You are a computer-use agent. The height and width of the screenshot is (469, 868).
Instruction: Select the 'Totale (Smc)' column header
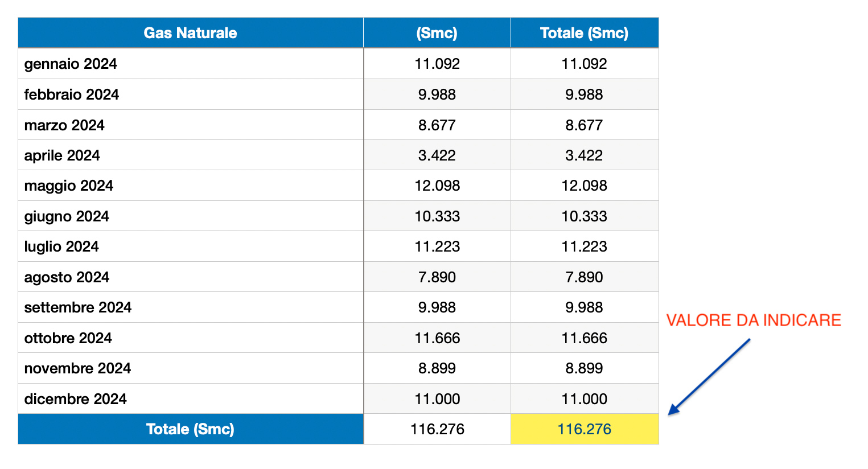pyautogui.click(x=585, y=33)
